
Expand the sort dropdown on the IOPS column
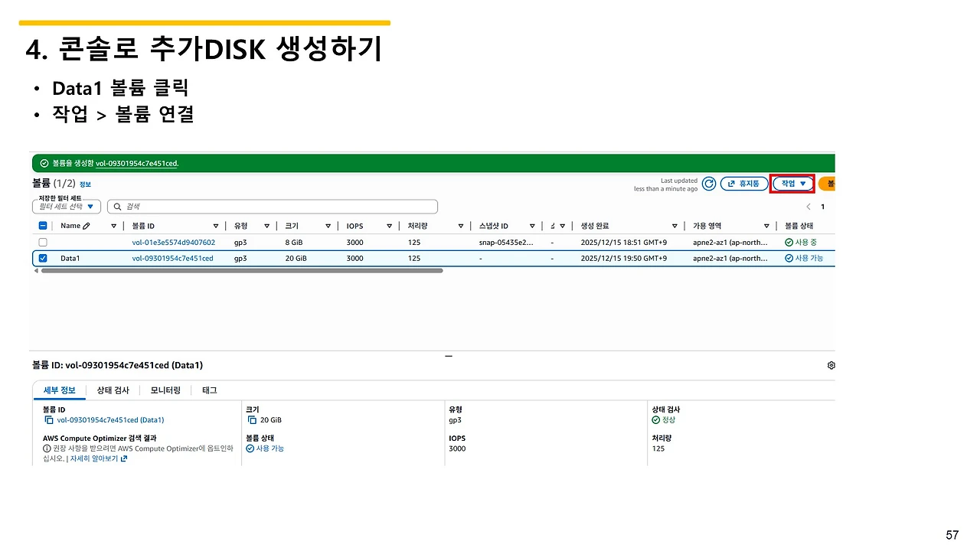(x=389, y=226)
